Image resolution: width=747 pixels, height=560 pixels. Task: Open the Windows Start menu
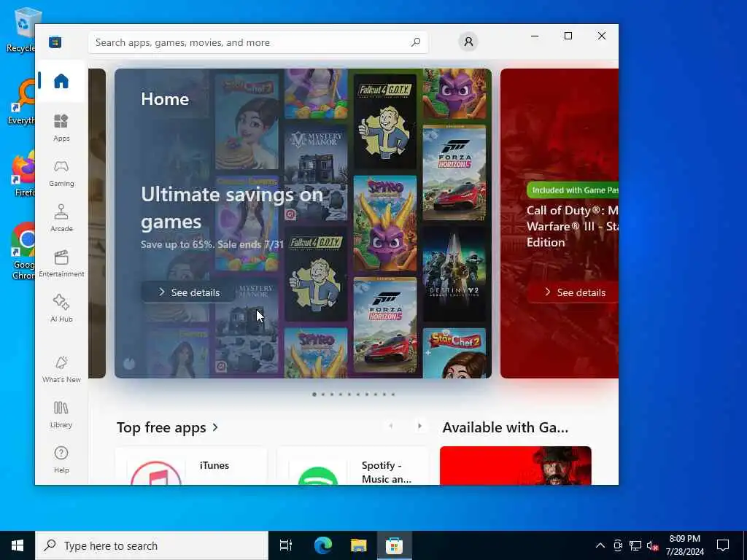[18, 545]
